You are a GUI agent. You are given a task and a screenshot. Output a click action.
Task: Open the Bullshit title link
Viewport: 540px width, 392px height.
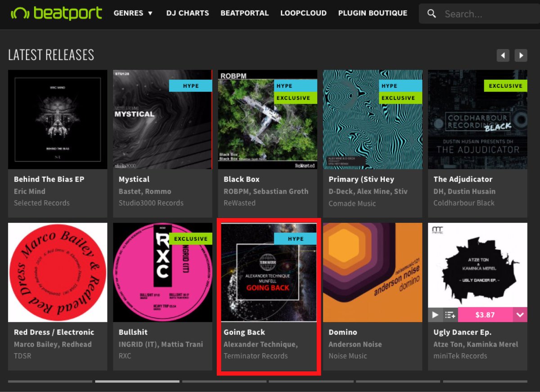pos(133,332)
